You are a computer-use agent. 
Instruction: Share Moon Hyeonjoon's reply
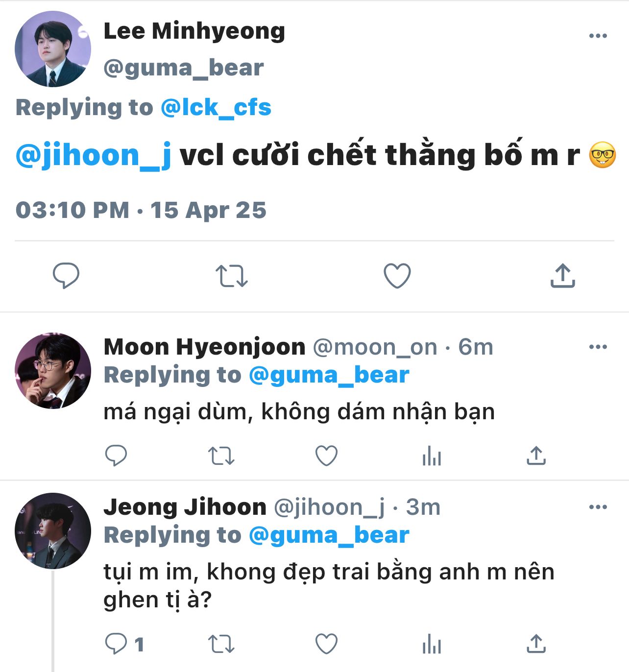tap(536, 456)
